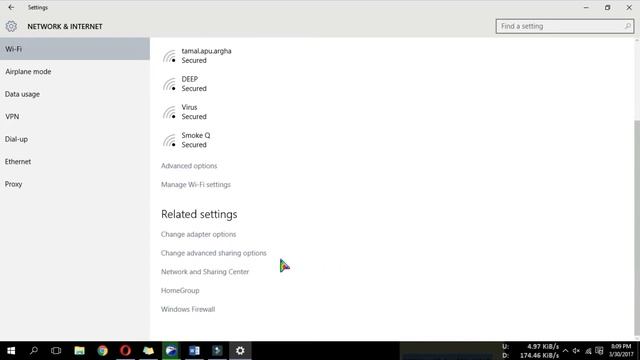This screenshot has height=360, width=640.
Task: Click Change adapter options
Action: [x=198, y=234]
